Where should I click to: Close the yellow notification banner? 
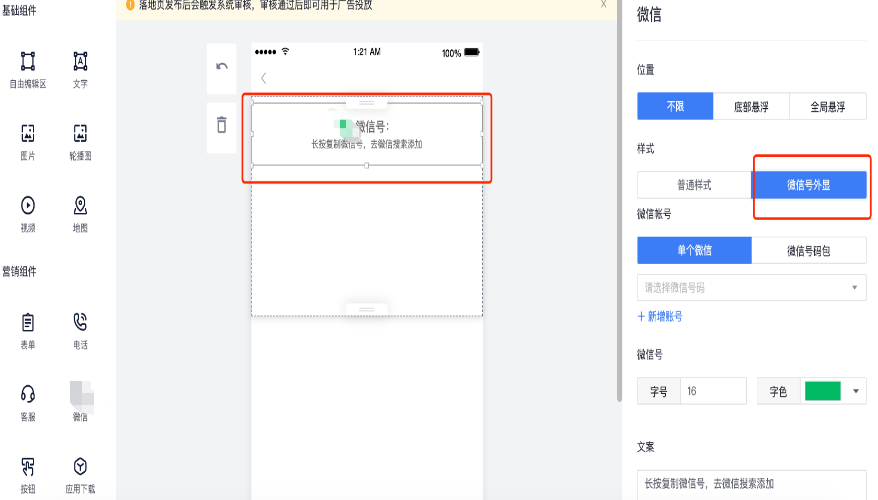coord(603,4)
